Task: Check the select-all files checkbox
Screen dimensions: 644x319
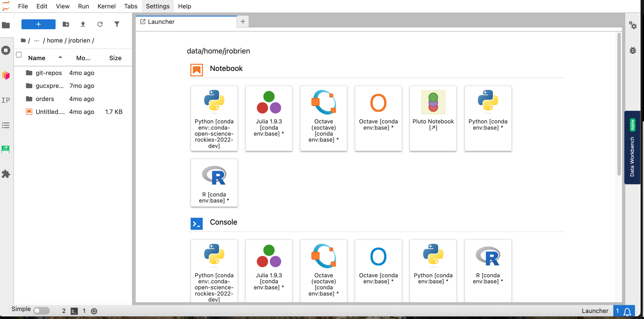Action: coord(18,55)
